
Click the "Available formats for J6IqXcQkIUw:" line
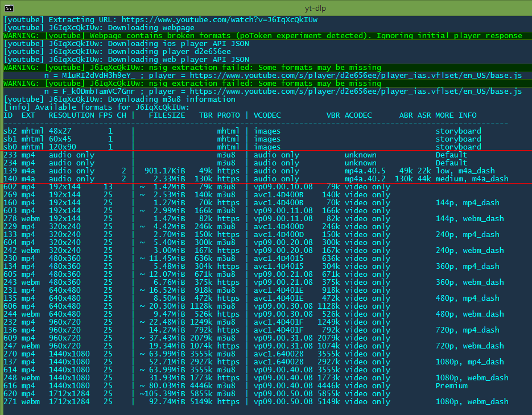point(96,107)
